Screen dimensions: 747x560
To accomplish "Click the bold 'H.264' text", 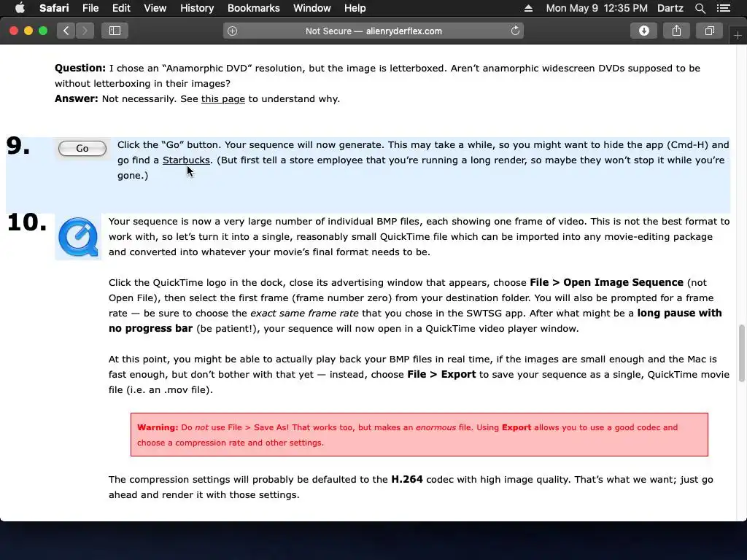I will click(x=407, y=480).
